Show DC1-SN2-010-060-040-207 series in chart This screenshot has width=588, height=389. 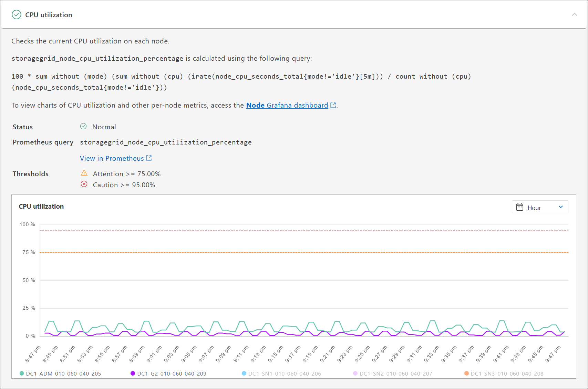[x=393, y=373]
